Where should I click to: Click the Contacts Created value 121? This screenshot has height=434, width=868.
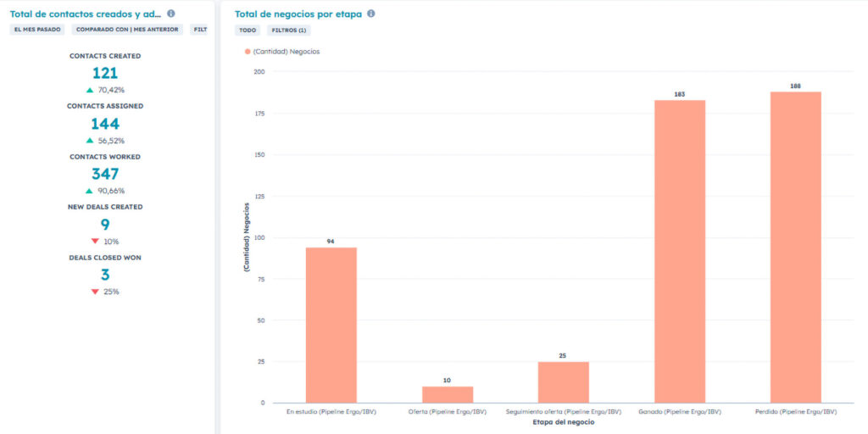click(x=105, y=73)
